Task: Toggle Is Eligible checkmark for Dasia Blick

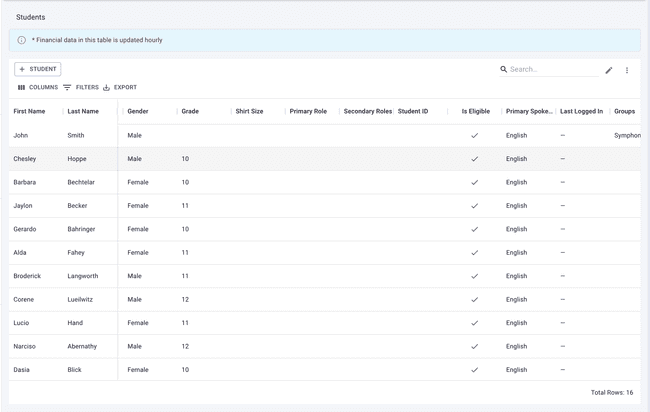Action: (474, 370)
